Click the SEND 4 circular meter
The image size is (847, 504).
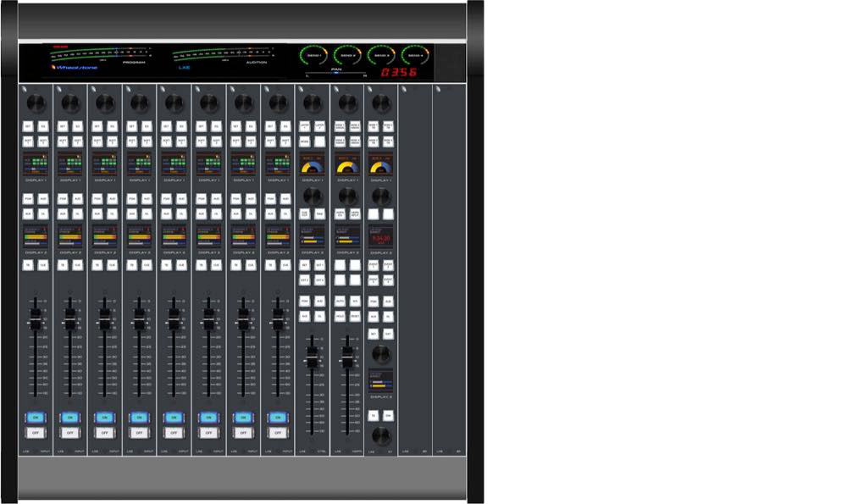pyautogui.click(x=415, y=55)
